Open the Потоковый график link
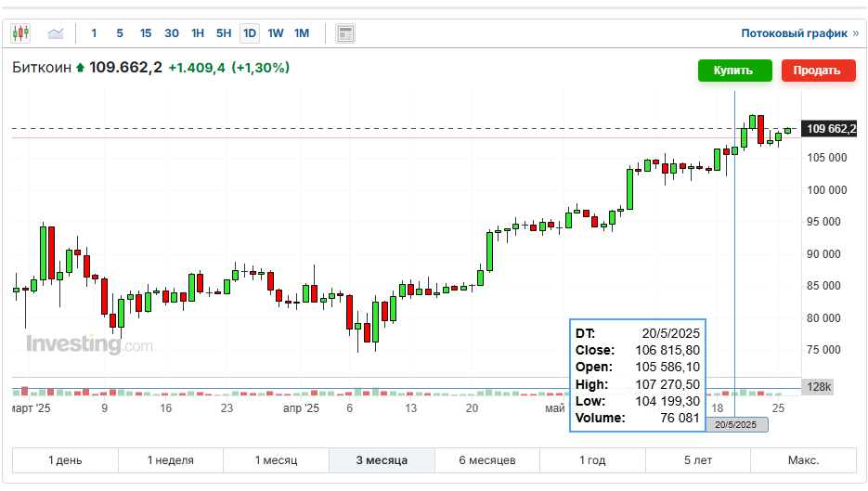Screen dimensions: 868x491 (800, 33)
